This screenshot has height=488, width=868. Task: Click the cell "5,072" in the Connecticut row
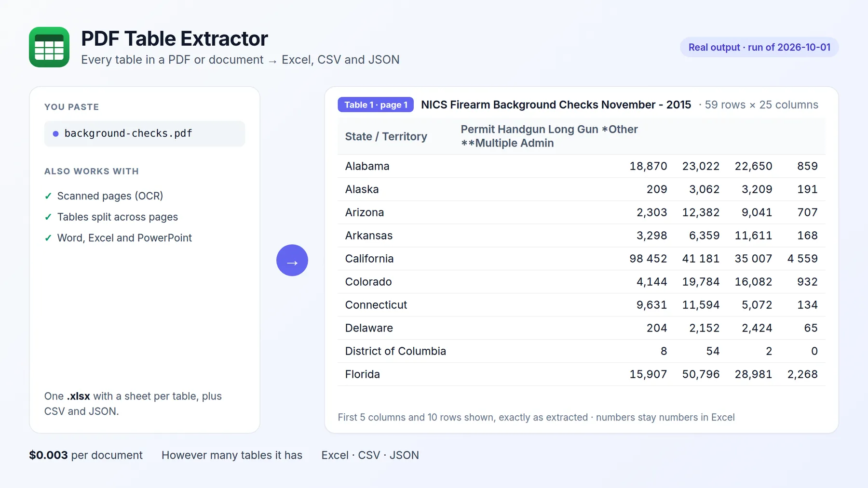pyautogui.click(x=757, y=305)
